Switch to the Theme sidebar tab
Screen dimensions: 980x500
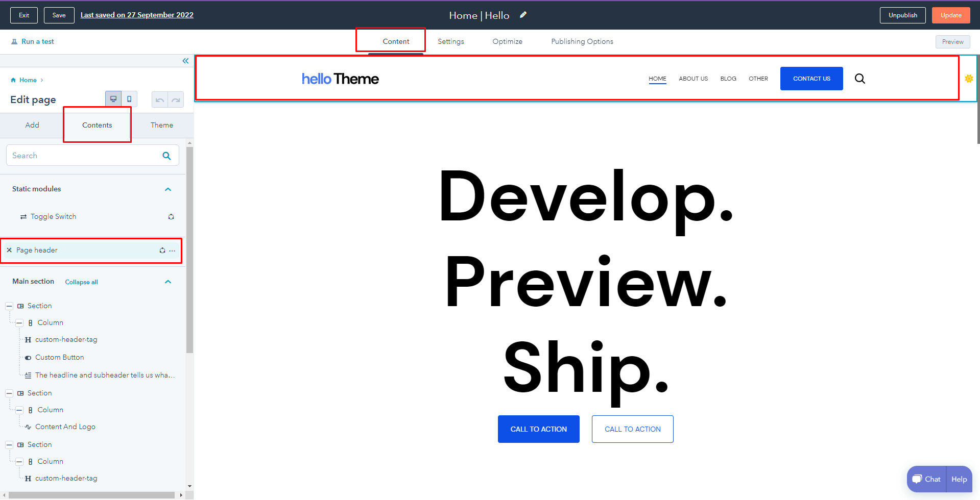click(x=161, y=125)
